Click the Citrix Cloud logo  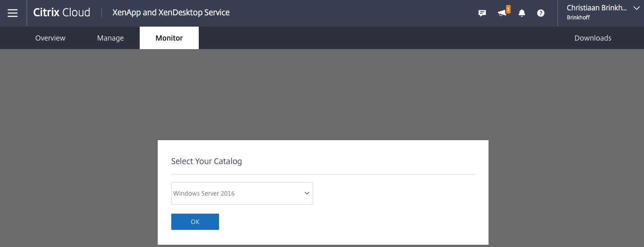click(x=62, y=13)
